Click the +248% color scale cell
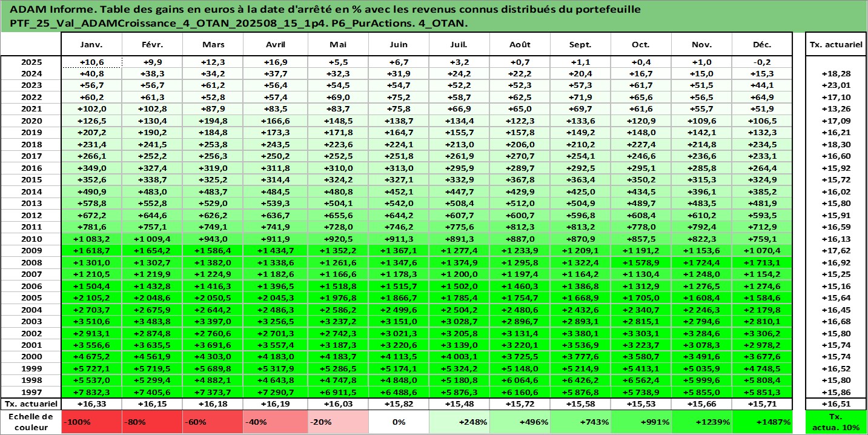The width and height of the screenshot is (868, 435). (x=459, y=422)
